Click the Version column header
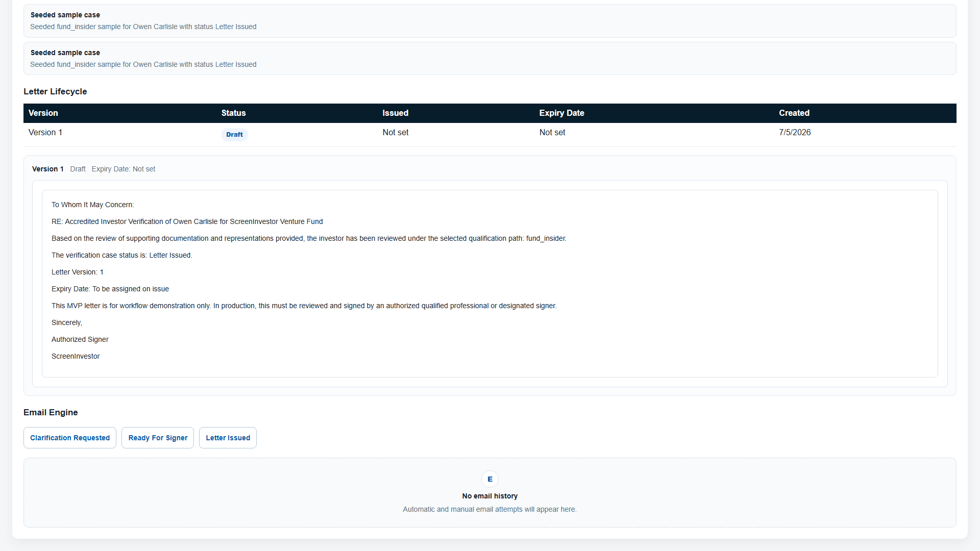Screen dimensions: 980x551 coord(43,113)
